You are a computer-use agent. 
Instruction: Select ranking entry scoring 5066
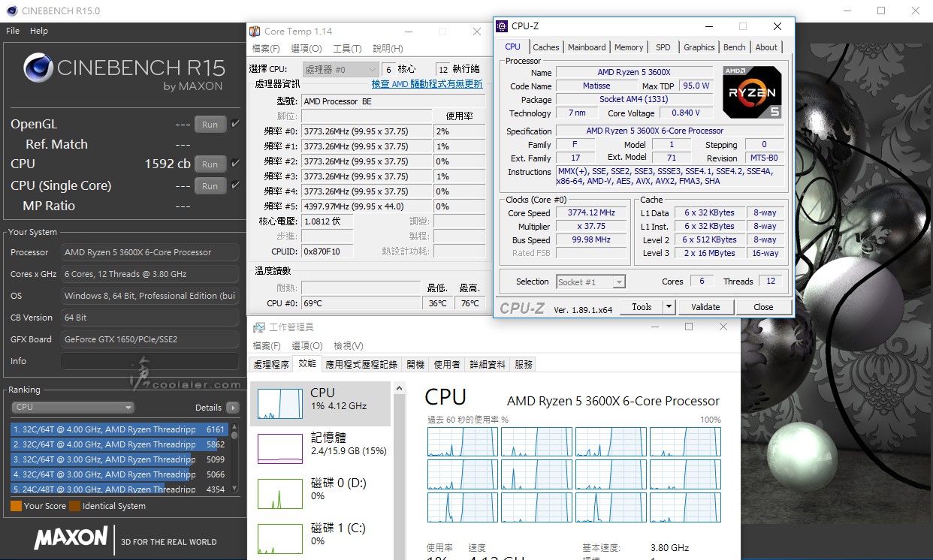coord(120,474)
